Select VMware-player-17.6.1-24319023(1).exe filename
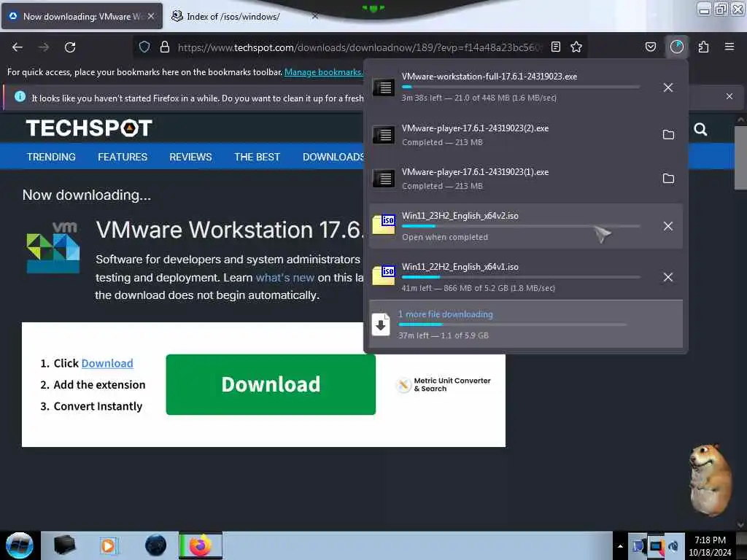Screen dimensions: 747x560 coord(475,172)
